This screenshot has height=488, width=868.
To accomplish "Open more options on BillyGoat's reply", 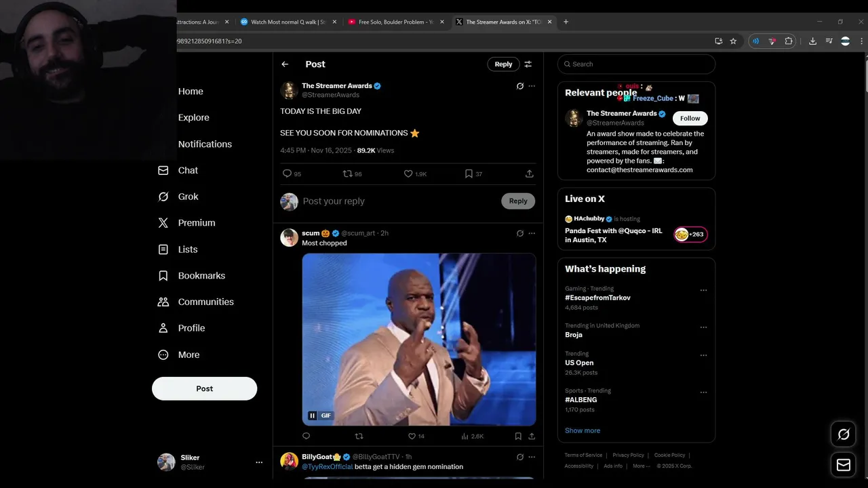I will (x=532, y=457).
